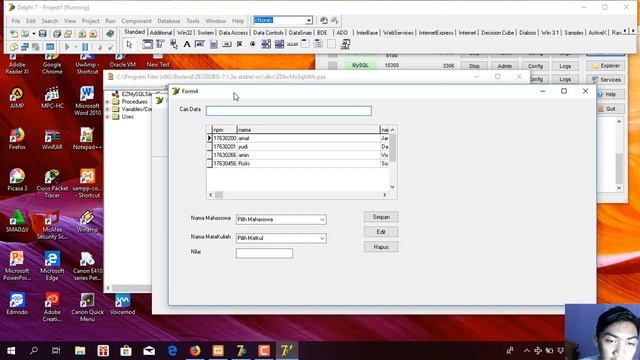Click the Help contents toolbar icon

pyautogui.click(x=110, y=34)
